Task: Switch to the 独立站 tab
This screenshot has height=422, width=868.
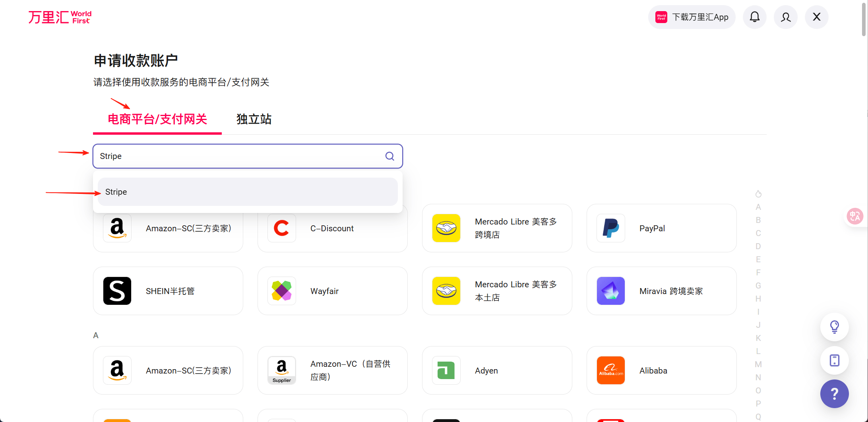Action: [x=254, y=119]
